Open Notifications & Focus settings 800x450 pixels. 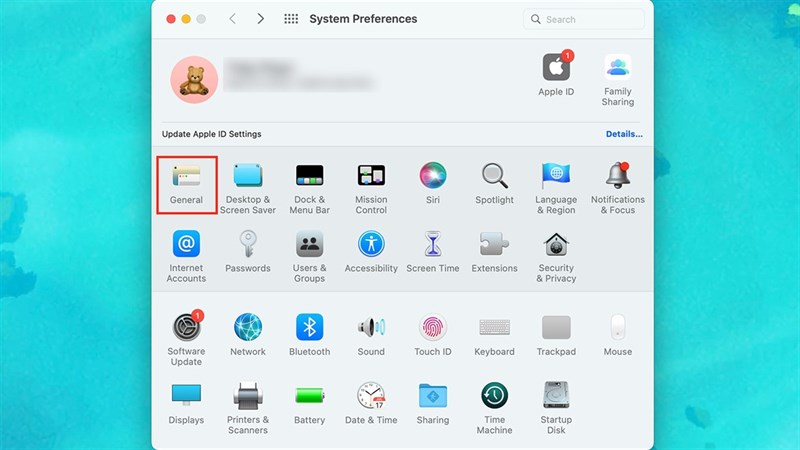pyautogui.click(x=618, y=188)
